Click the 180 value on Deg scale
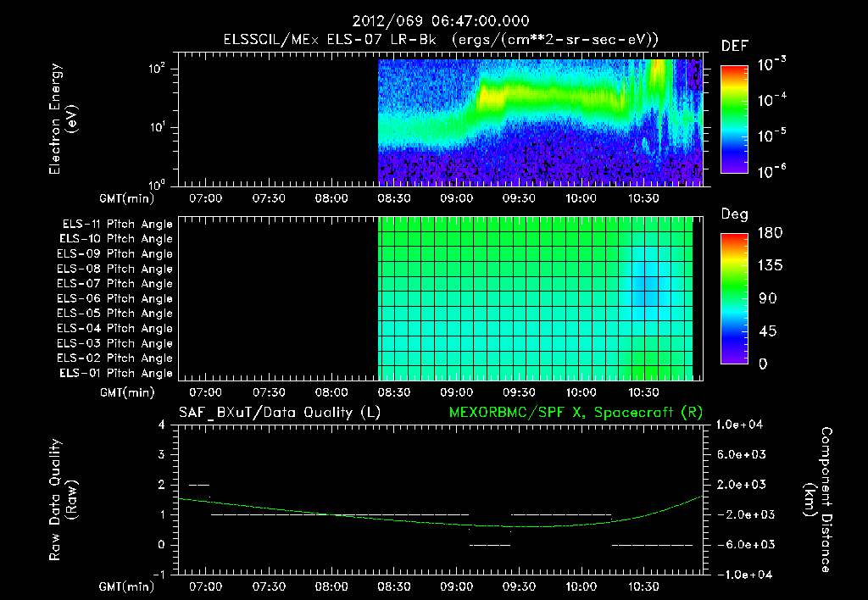 pos(770,233)
